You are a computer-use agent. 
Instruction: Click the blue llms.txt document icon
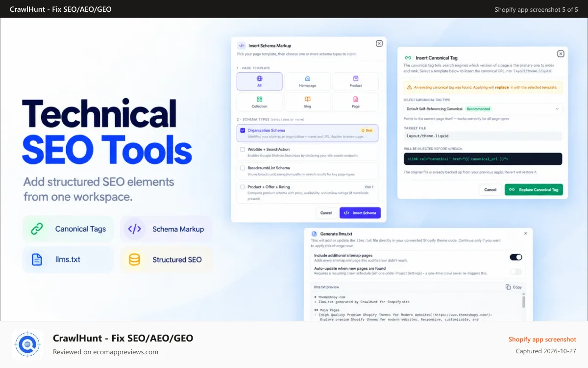[x=37, y=260]
